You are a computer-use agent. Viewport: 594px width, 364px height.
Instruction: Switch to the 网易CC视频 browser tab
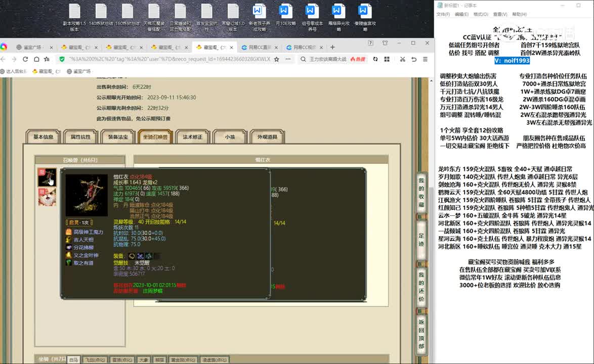[x=303, y=48]
